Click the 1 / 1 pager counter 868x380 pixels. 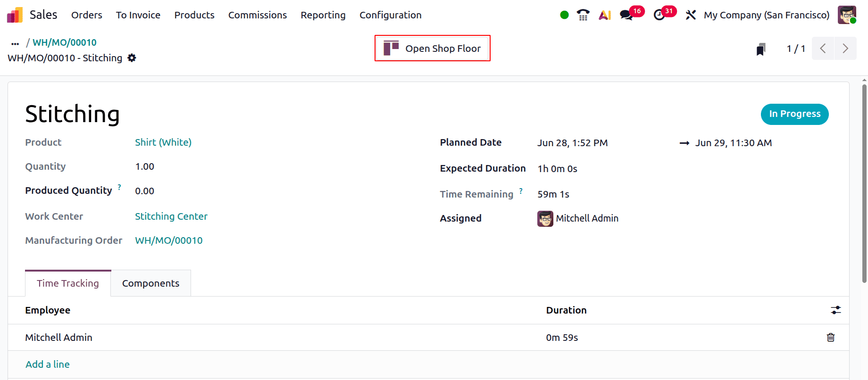pos(796,49)
